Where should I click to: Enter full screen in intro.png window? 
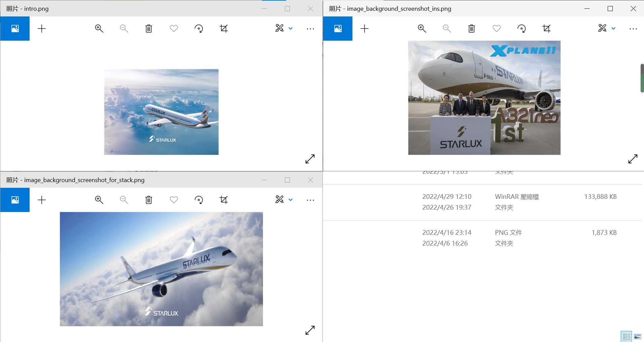tap(310, 159)
